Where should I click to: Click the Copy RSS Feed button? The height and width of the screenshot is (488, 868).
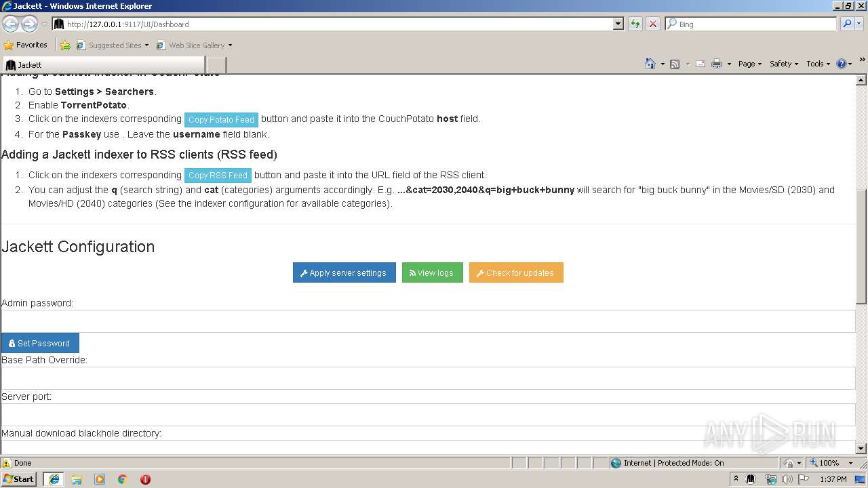pos(218,175)
